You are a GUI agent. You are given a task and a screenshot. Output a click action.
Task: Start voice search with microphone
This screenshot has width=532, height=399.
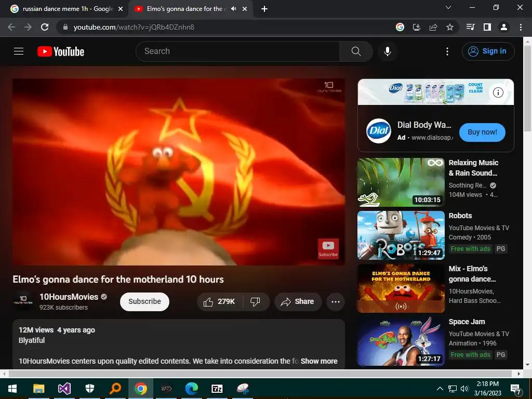(x=387, y=51)
